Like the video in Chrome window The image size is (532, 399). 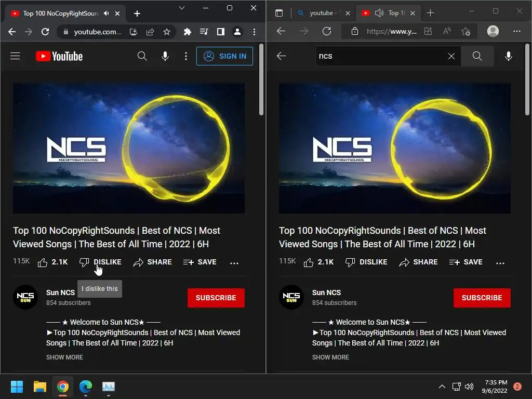pos(52,262)
